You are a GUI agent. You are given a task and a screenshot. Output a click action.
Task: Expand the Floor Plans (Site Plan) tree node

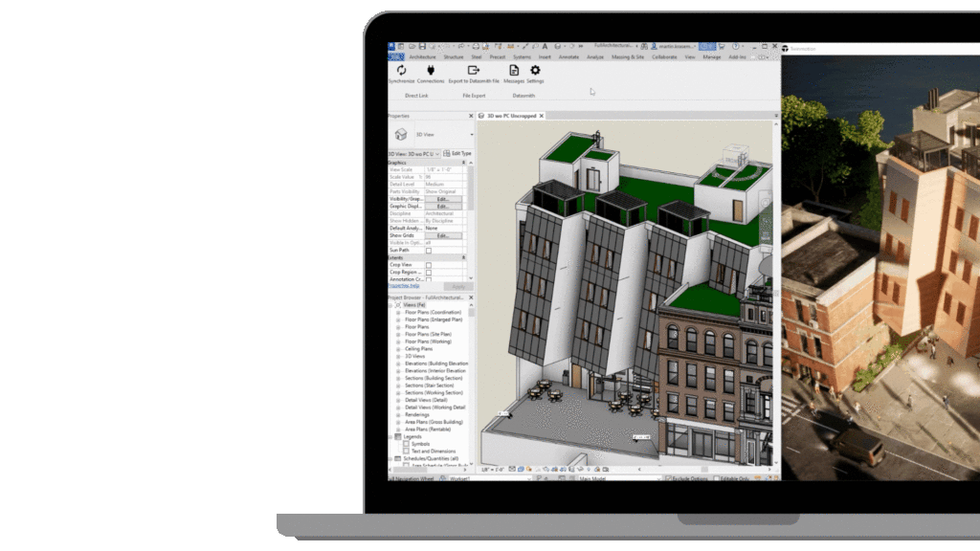[398, 334]
